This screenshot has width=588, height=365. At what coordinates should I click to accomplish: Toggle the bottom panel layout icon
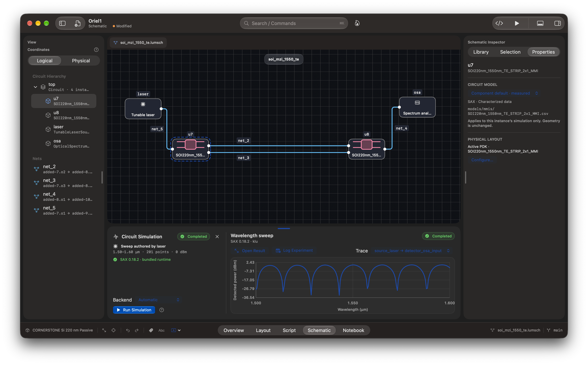tap(540, 23)
